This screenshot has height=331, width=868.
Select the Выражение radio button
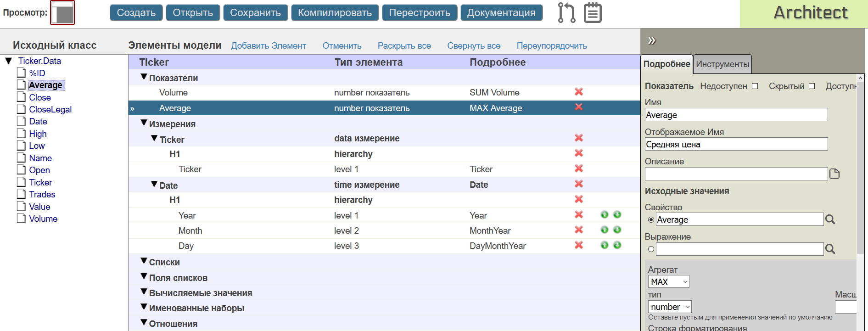(651, 249)
